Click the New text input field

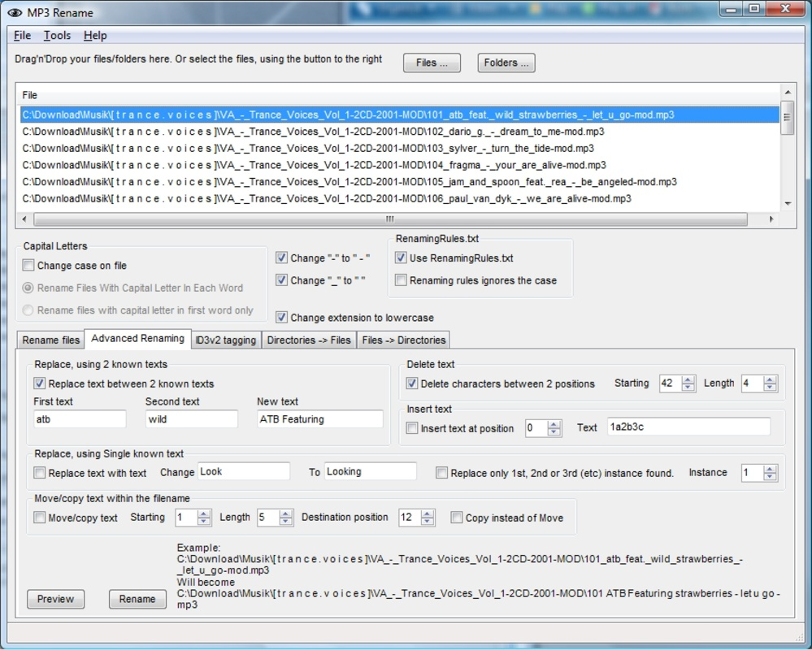[320, 419]
